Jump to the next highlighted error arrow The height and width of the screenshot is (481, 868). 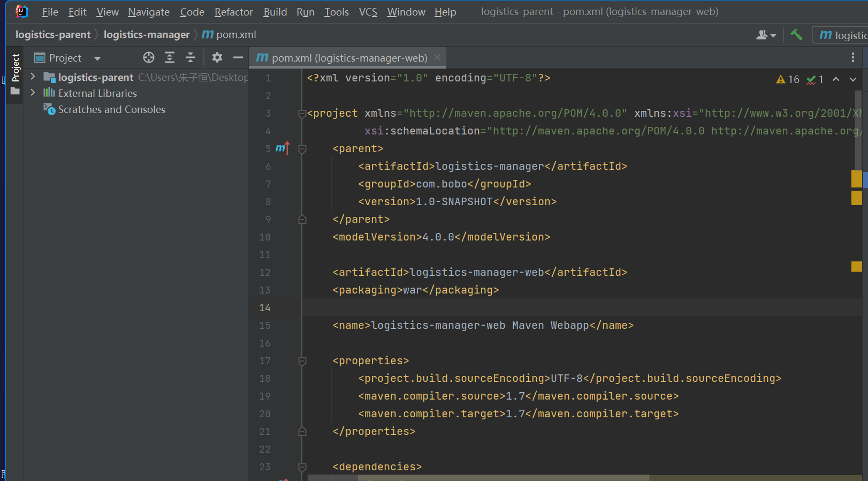853,79
